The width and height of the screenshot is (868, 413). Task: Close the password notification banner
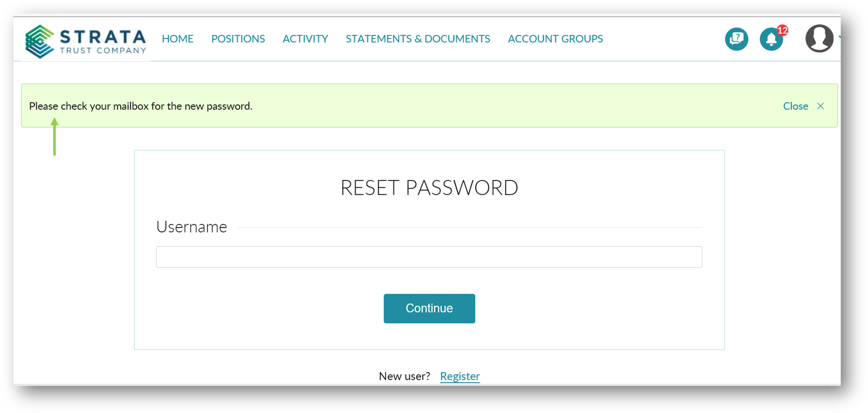click(795, 106)
